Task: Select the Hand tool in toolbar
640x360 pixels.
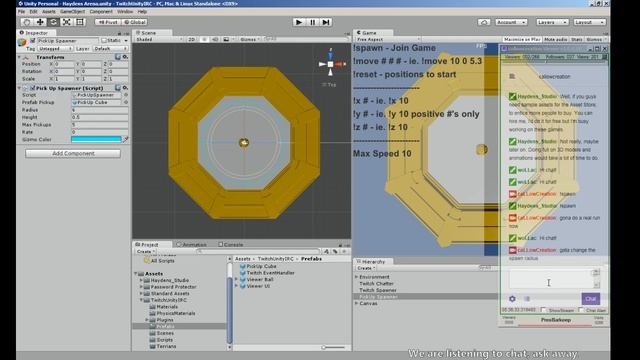Action: click(27, 22)
